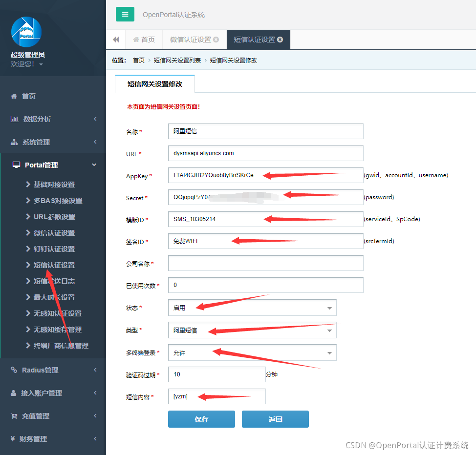Expand the 接入账户管理 menu chevron
The height and width of the screenshot is (455, 476).
95,393
